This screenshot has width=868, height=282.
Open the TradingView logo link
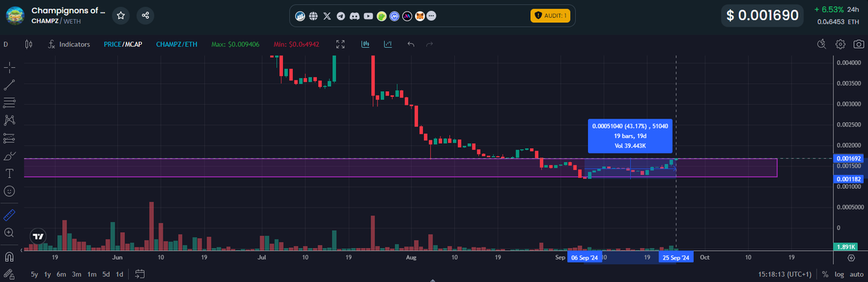[38, 236]
